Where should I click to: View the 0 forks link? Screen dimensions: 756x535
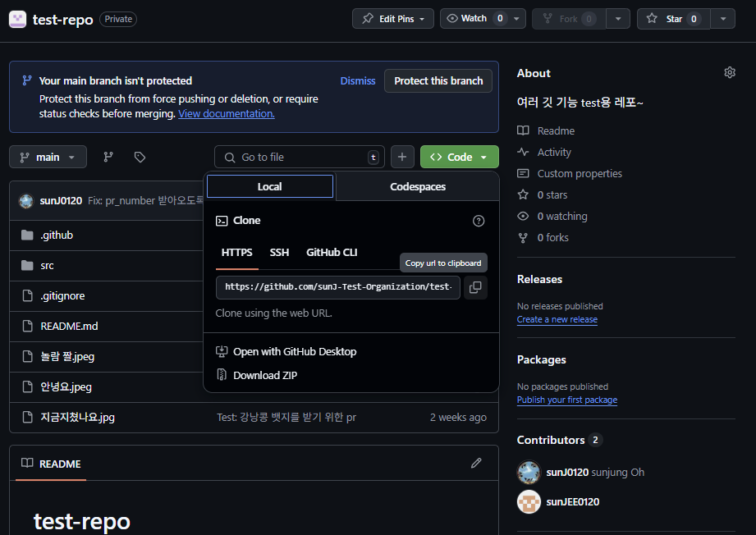(x=553, y=238)
